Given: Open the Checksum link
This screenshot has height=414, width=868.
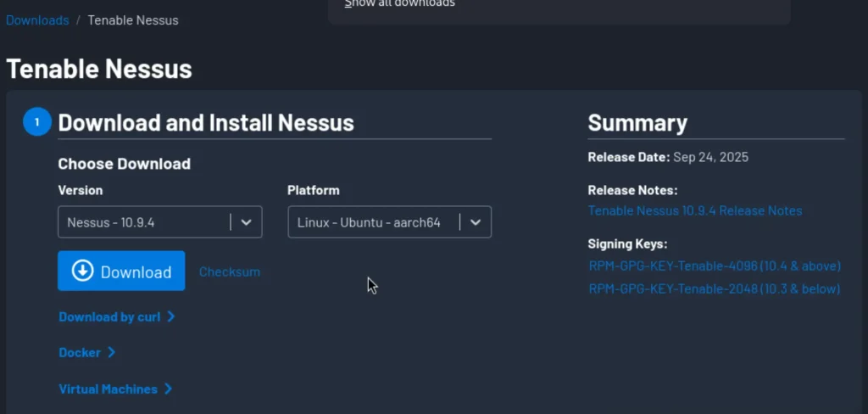Looking at the screenshot, I should [229, 271].
